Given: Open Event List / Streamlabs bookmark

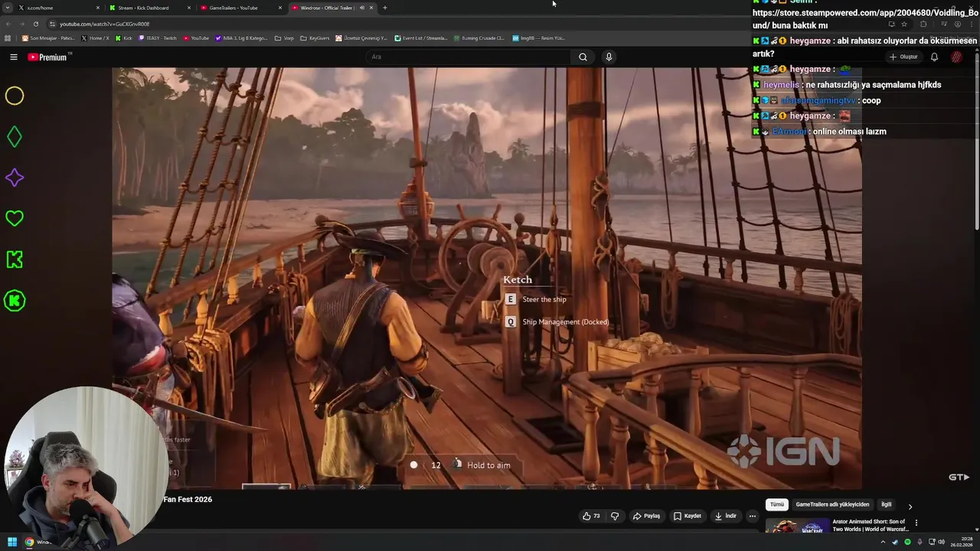Looking at the screenshot, I should [x=420, y=37].
